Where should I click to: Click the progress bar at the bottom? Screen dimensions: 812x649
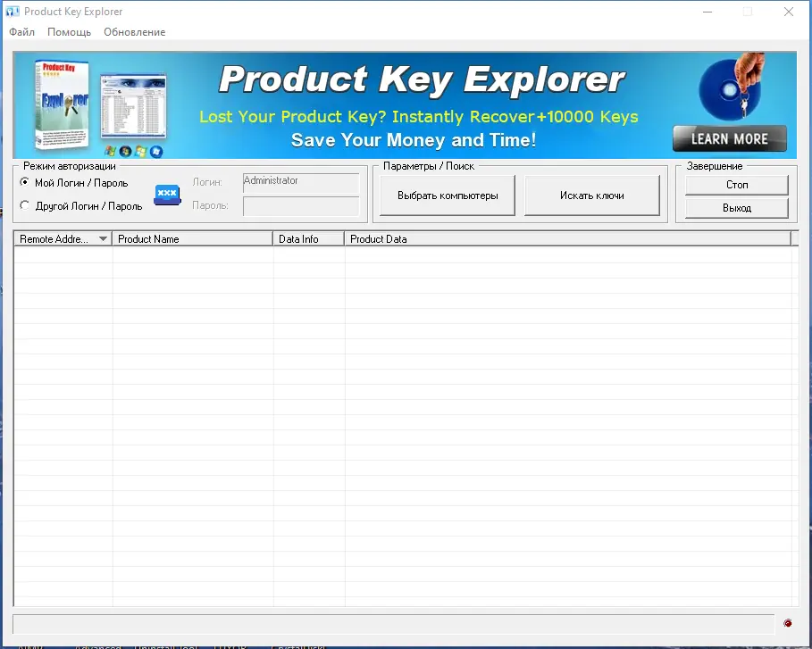393,622
